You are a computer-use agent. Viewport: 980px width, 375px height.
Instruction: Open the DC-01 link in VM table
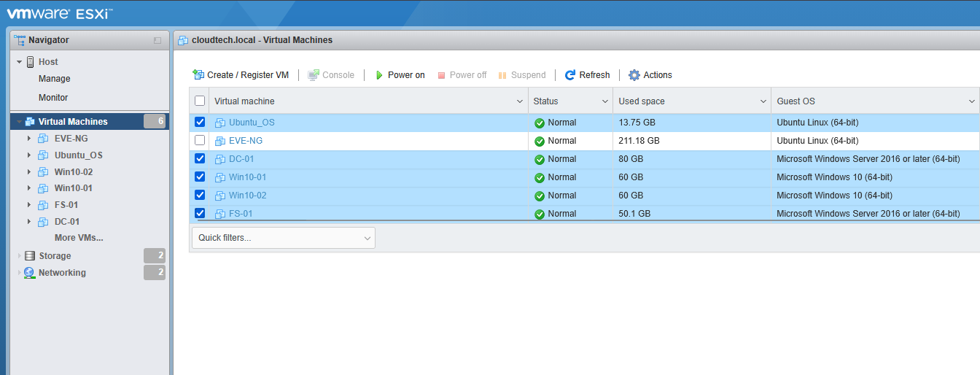[x=241, y=159]
